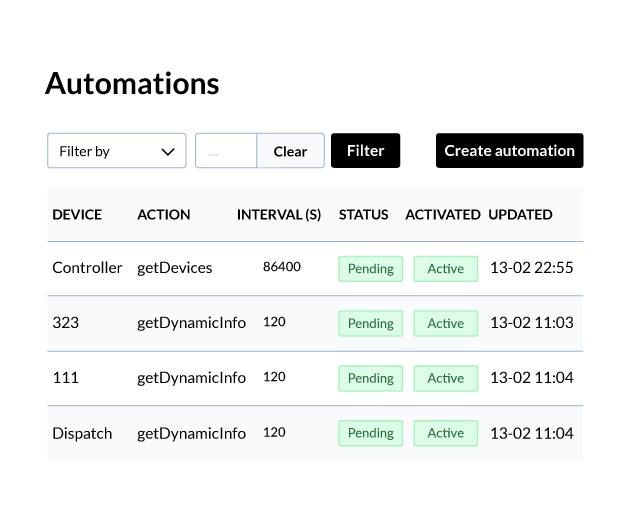Open the Dispatch device entry
The width and height of the screenshot is (631, 532).
point(82,433)
